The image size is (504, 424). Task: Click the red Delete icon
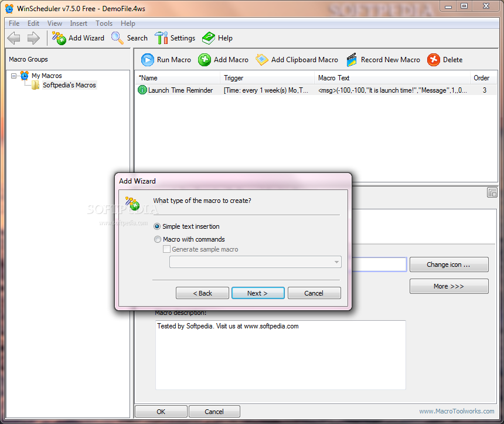click(434, 60)
